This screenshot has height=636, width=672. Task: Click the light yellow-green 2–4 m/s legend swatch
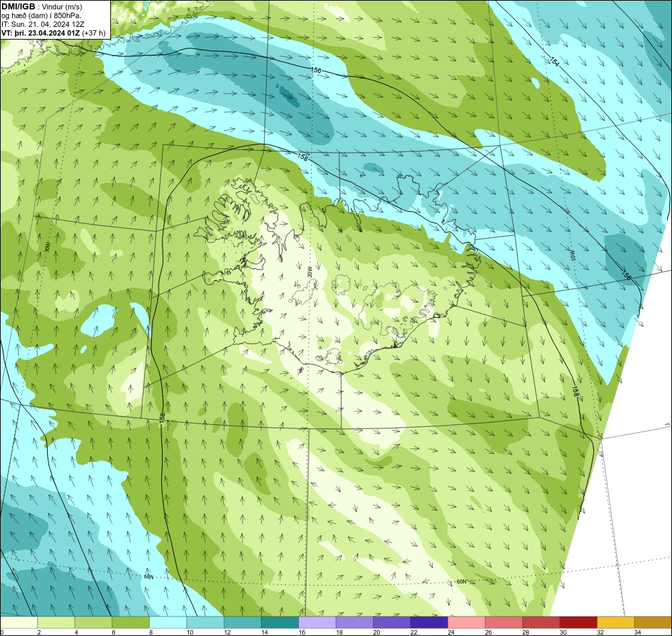56,623
